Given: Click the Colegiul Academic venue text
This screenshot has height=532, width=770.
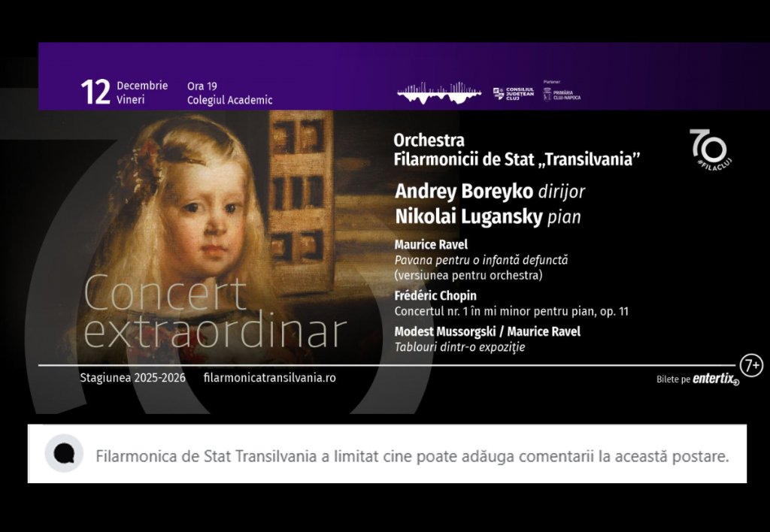Looking at the screenshot, I should tap(229, 100).
